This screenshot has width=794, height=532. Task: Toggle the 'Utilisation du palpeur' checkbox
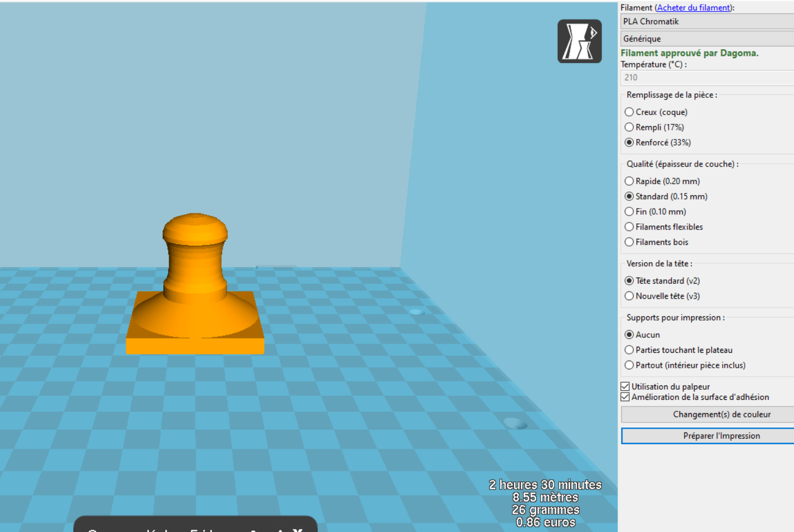[x=625, y=387]
